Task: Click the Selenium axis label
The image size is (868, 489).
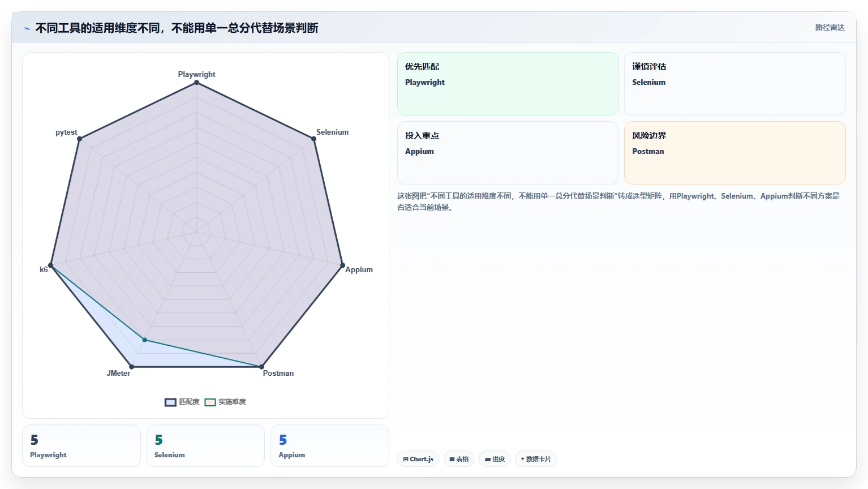Action: point(332,132)
